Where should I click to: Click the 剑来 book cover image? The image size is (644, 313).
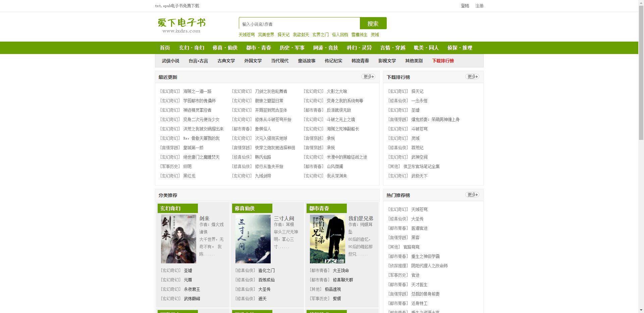click(x=178, y=239)
